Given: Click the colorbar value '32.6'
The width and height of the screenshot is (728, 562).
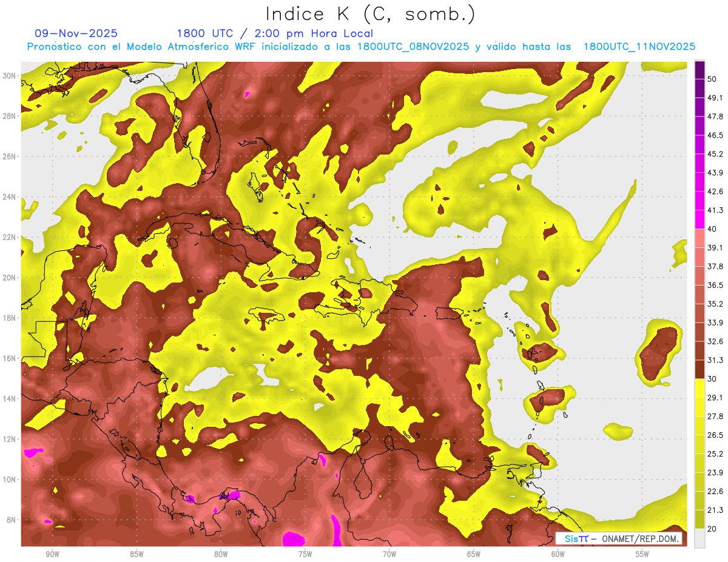Looking at the screenshot, I should pyautogui.click(x=715, y=341).
